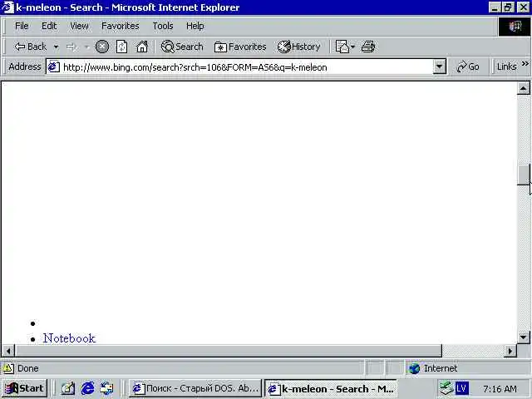This screenshot has height=399, width=532.
Task: Switch to the Поиск - Старый DOS window
Action: (195, 388)
